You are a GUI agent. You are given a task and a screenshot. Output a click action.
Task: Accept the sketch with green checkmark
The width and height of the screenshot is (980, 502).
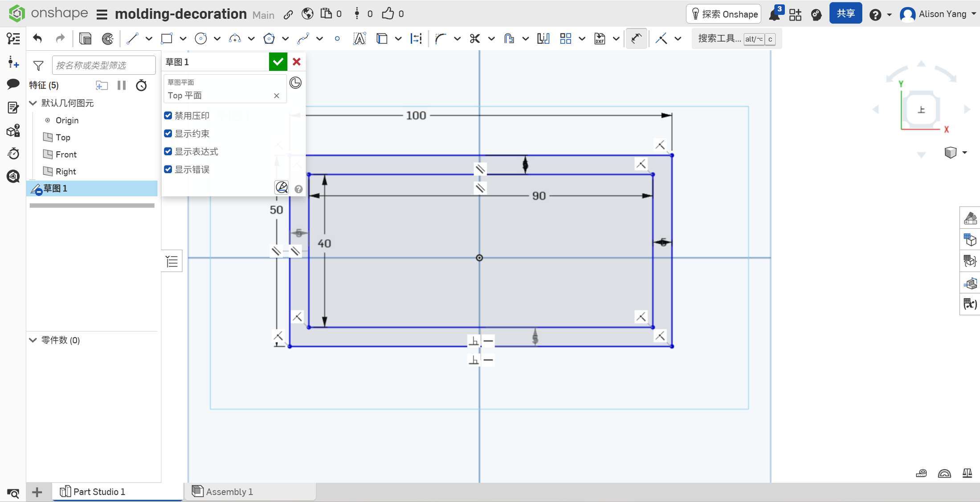point(278,62)
